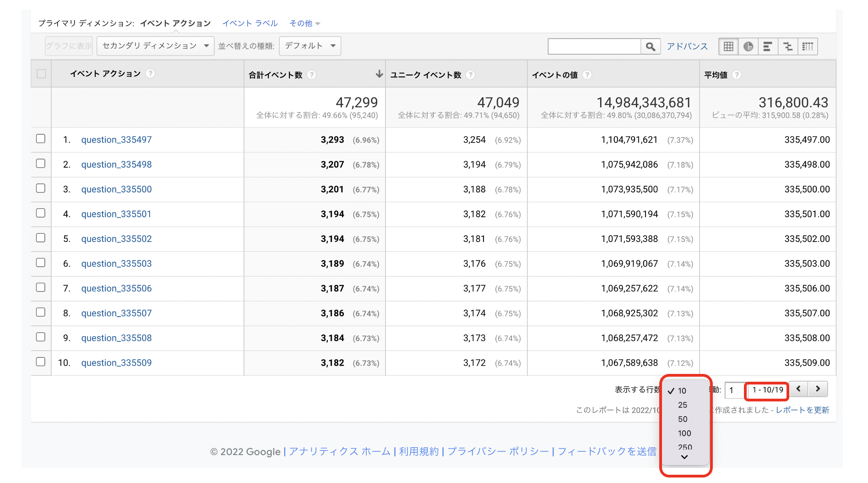
Task: Switch primary dimension to イベント ラベル
Action: 250,23
